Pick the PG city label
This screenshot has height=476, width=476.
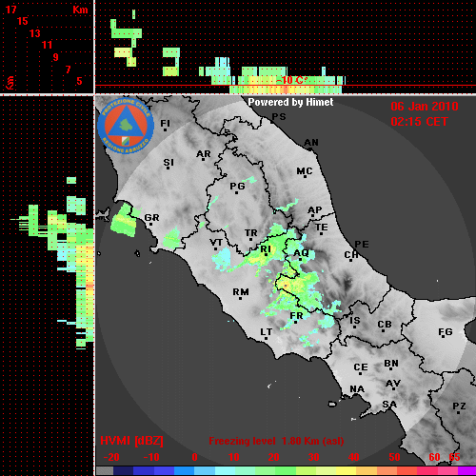237,186
